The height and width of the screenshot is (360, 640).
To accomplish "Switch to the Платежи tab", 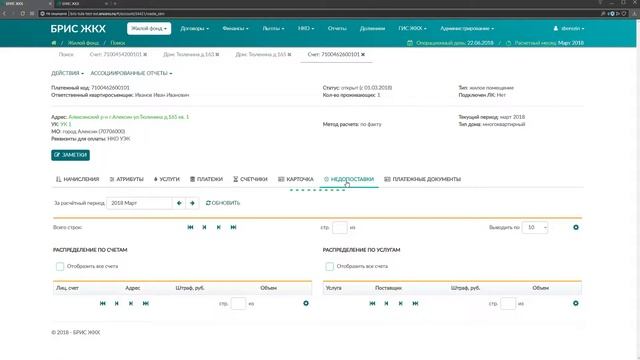I will coord(207,179).
